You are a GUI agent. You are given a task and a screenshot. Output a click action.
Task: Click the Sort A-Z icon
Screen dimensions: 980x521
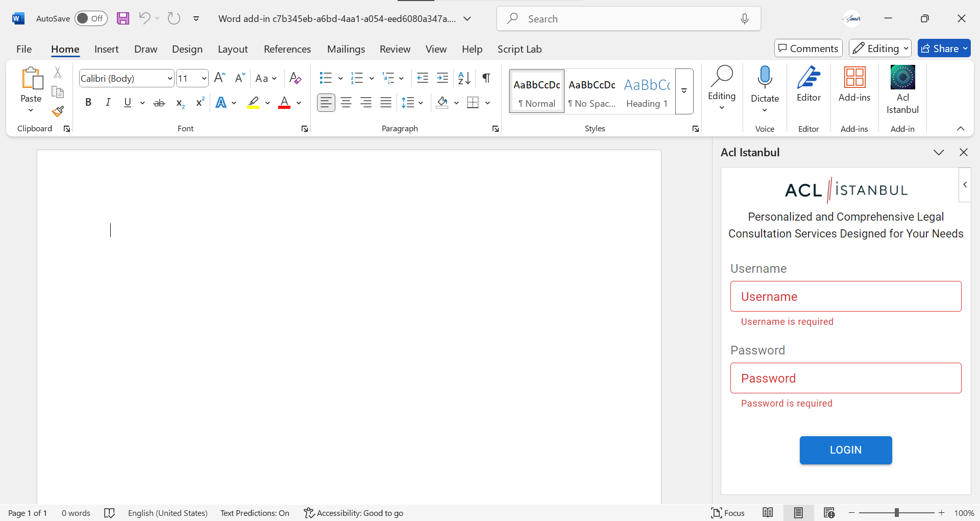pos(464,78)
